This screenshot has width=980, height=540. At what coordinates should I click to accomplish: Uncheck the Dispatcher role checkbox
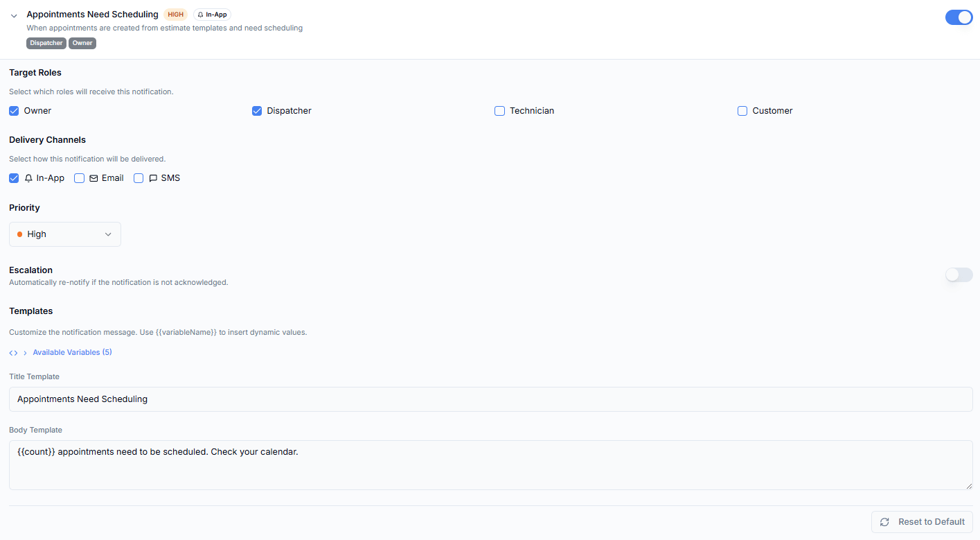point(257,111)
